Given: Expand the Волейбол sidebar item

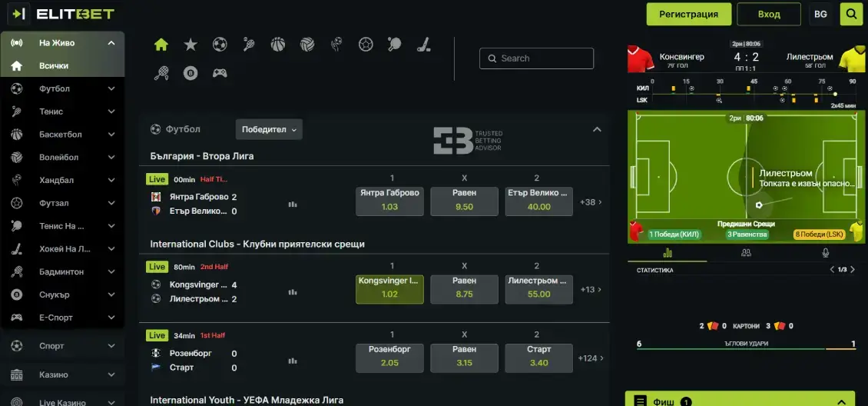Looking at the screenshot, I should (x=111, y=158).
